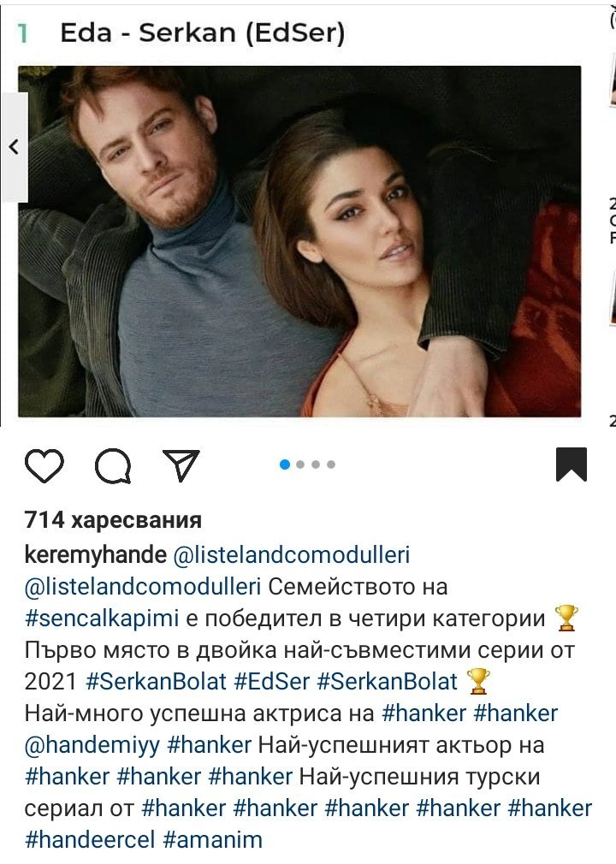Select the active first carousel dot
Screen dimensions: 616x864
(x=285, y=465)
